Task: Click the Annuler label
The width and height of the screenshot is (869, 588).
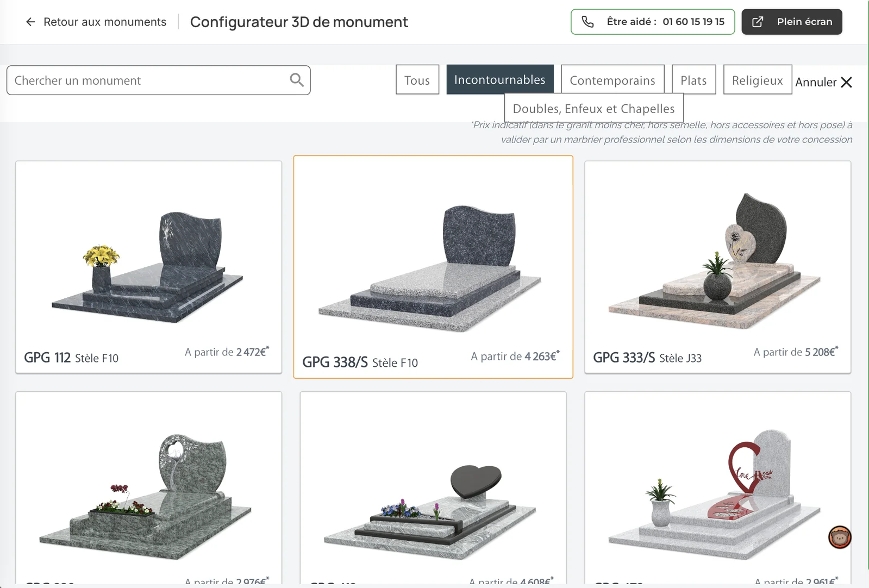Action: click(x=816, y=82)
